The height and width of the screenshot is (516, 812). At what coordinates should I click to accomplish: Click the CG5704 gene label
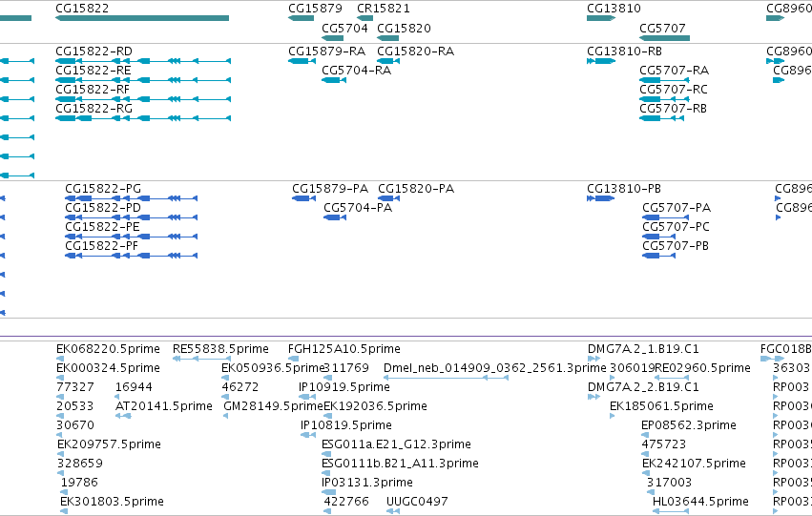[x=344, y=28]
